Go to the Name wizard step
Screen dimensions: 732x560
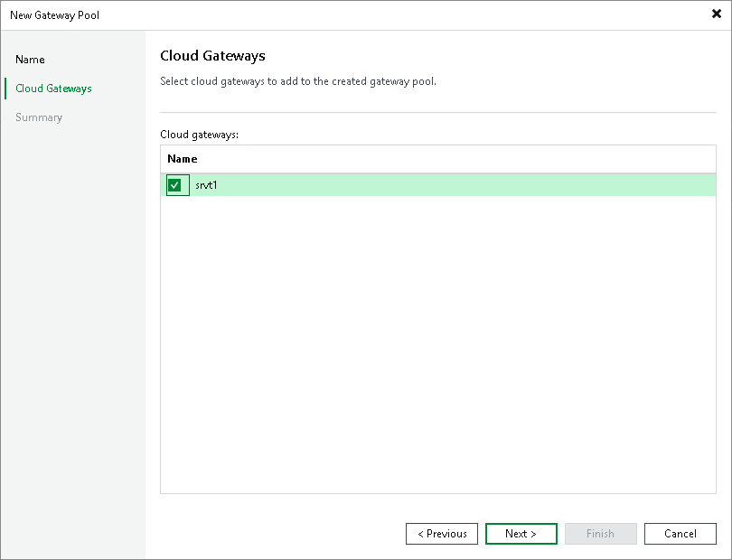30,59
